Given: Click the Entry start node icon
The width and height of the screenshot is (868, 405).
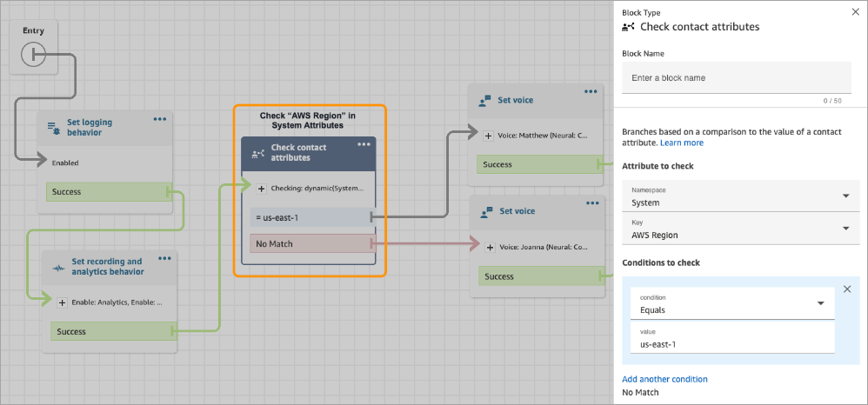Looking at the screenshot, I should pyautogui.click(x=33, y=56).
